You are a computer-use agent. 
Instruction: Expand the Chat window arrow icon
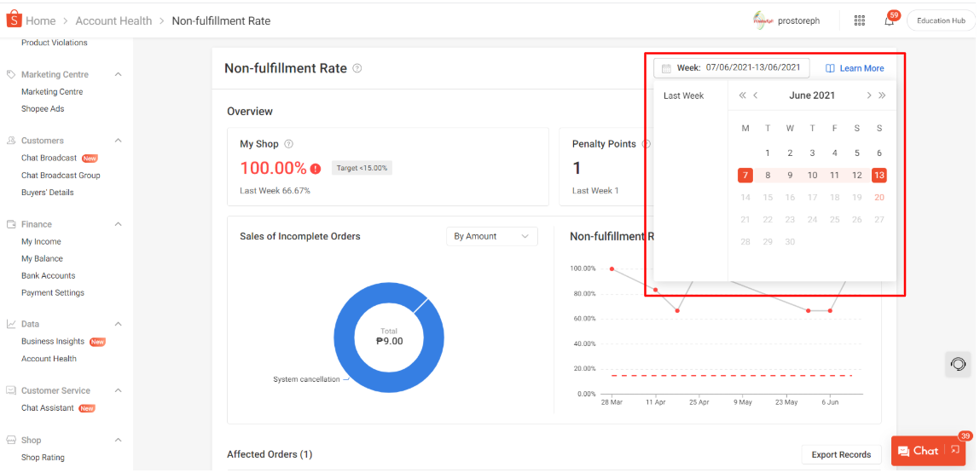(x=954, y=449)
